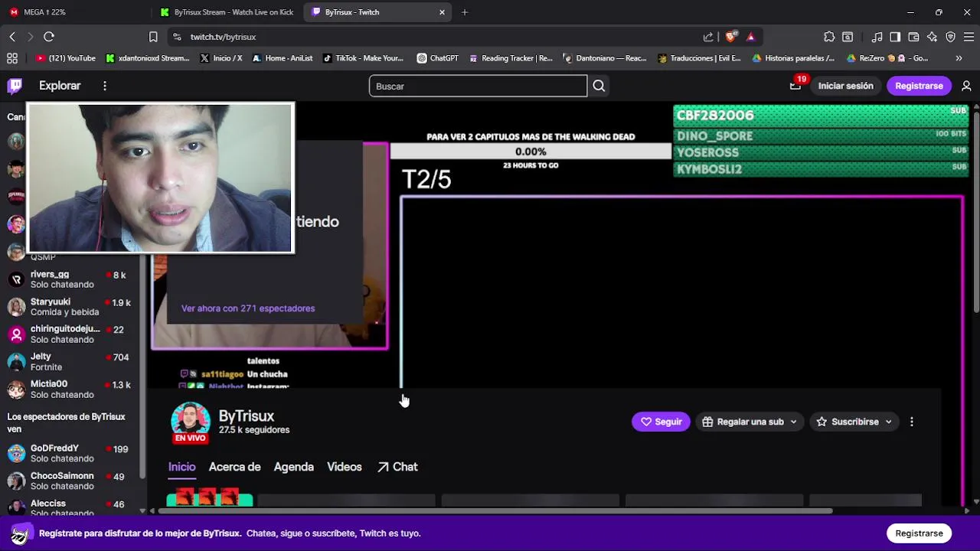This screenshot has width=980, height=551.
Task: Open a new browser tab
Action: point(465,12)
